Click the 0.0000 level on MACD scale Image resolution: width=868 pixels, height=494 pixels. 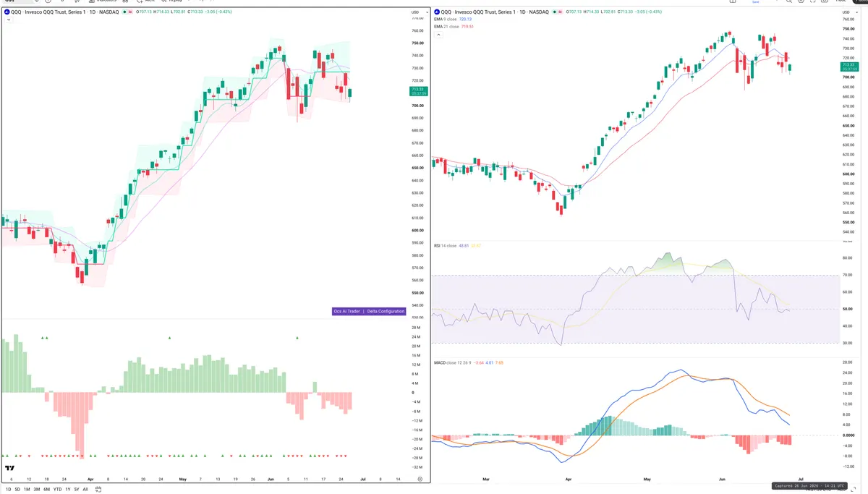[848, 435]
